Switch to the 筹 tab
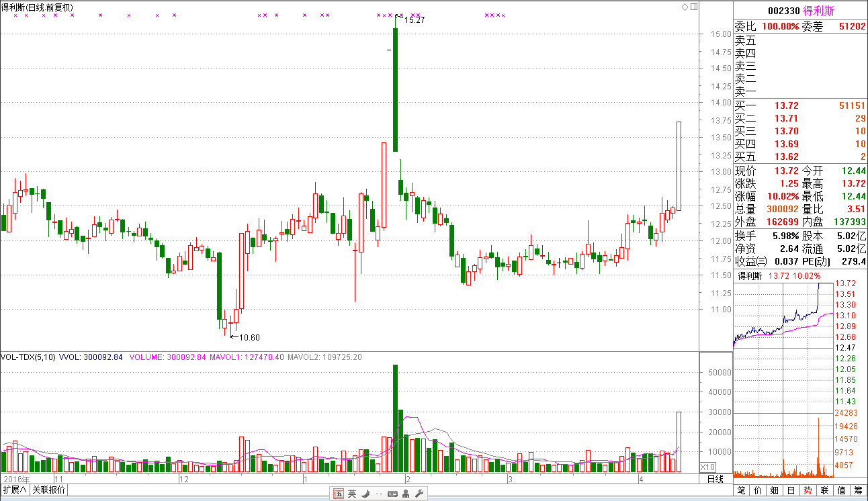The image size is (868, 501). pos(859,490)
